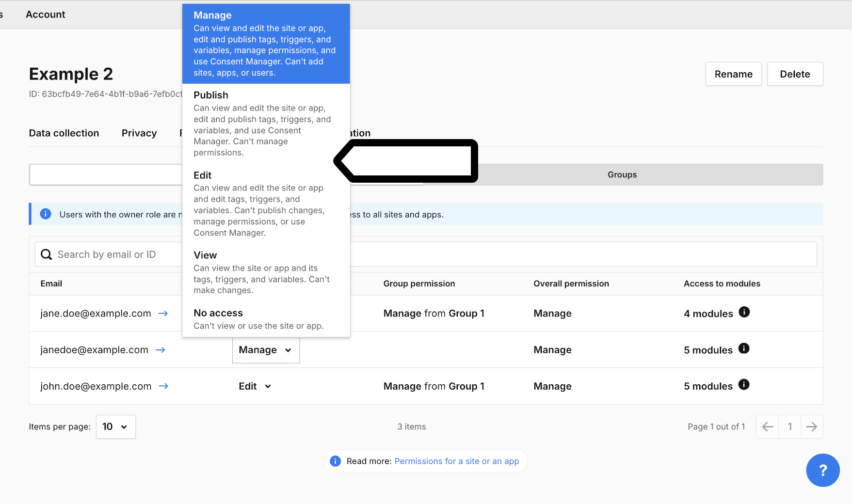
Task: Click the info icon beside Read more
Action: [x=335, y=461]
